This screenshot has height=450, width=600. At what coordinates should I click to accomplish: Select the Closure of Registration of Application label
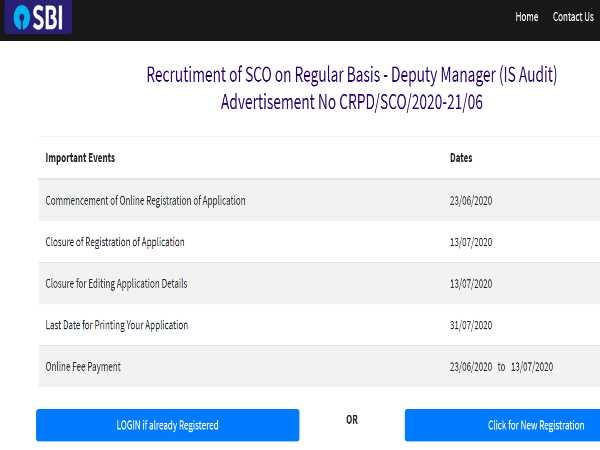tap(115, 242)
